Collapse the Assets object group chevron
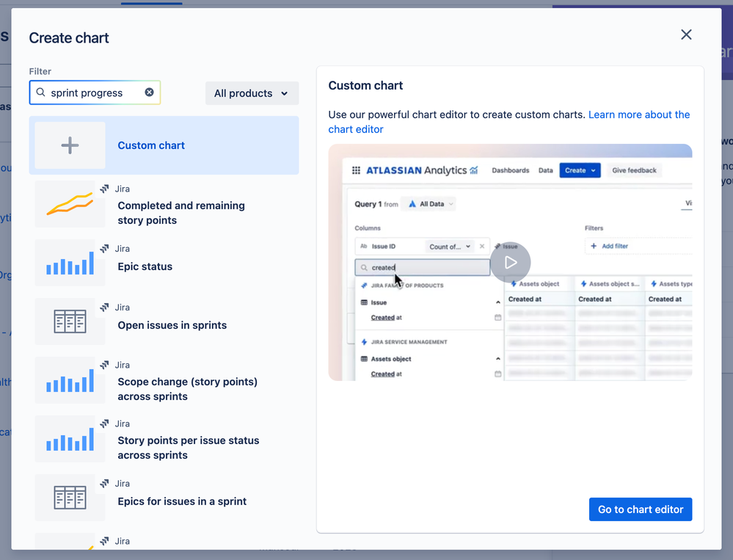The image size is (733, 560). tap(498, 359)
